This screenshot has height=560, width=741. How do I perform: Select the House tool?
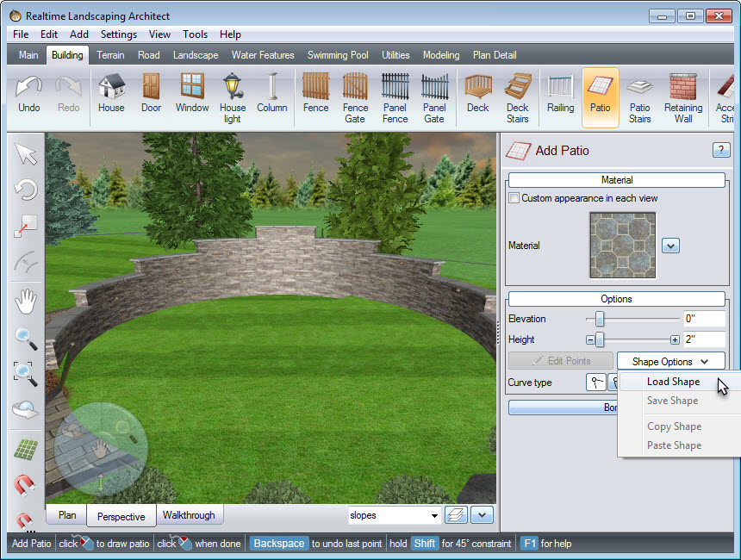tap(111, 94)
